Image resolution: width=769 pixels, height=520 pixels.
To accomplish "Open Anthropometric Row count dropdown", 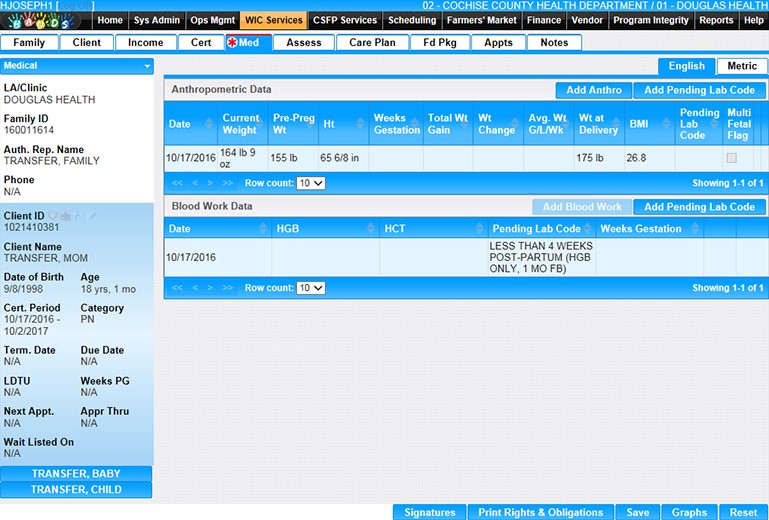I will tap(311, 184).
